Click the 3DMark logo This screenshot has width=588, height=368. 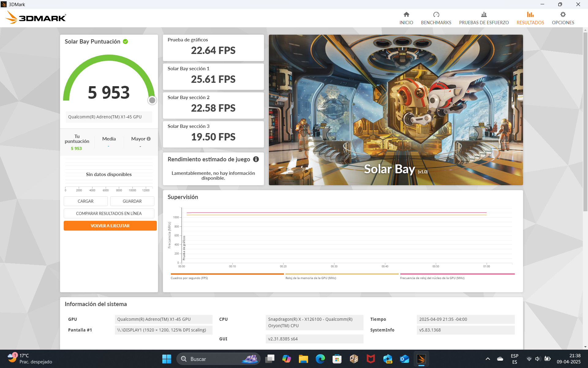(36, 17)
